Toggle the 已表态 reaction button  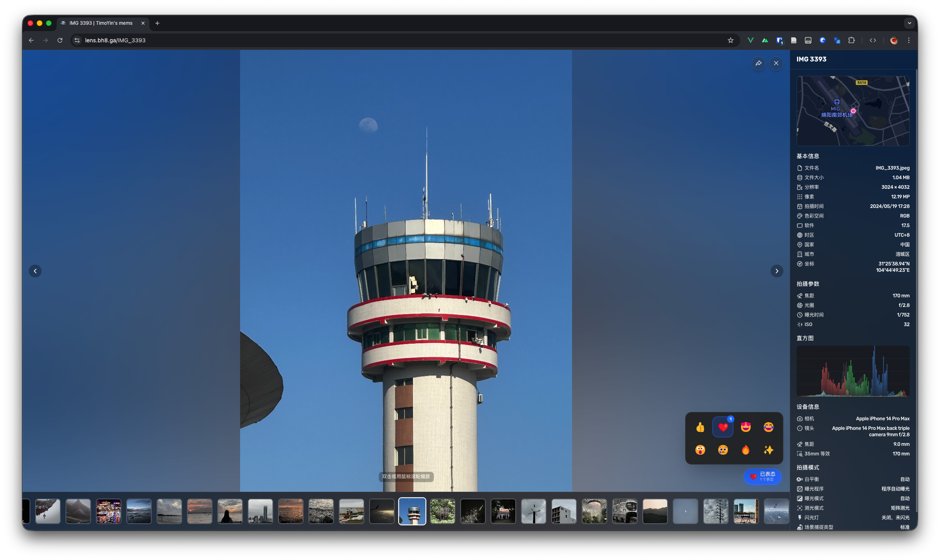point(762,476)
